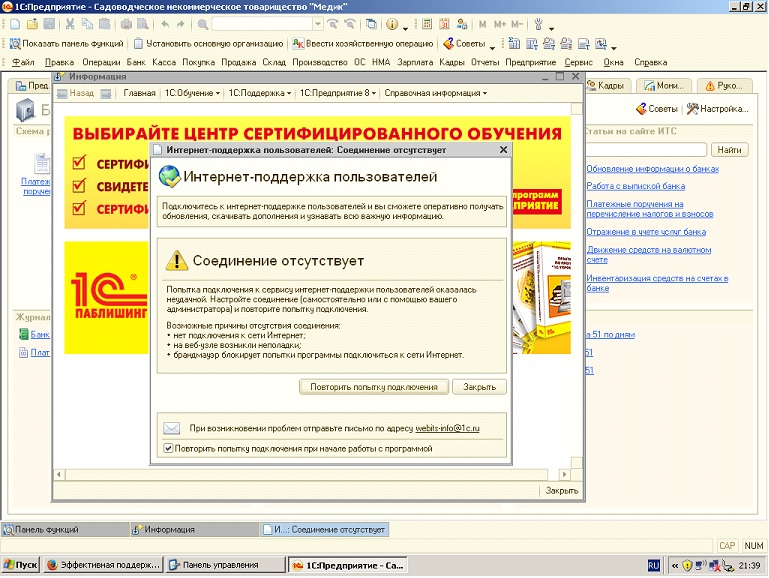Open the Файл menu
Viewport: 769px width, 578px height.
23,62
